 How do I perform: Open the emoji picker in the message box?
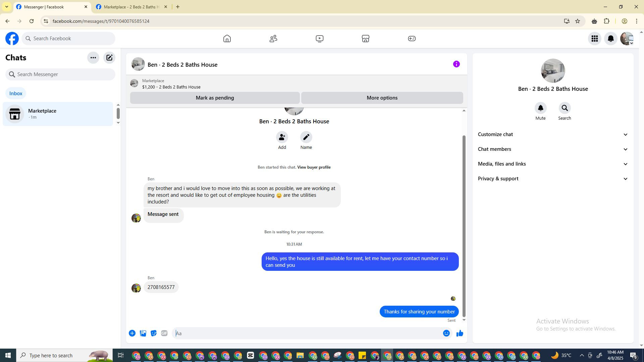pyautogui.click(x=446, y=333)
